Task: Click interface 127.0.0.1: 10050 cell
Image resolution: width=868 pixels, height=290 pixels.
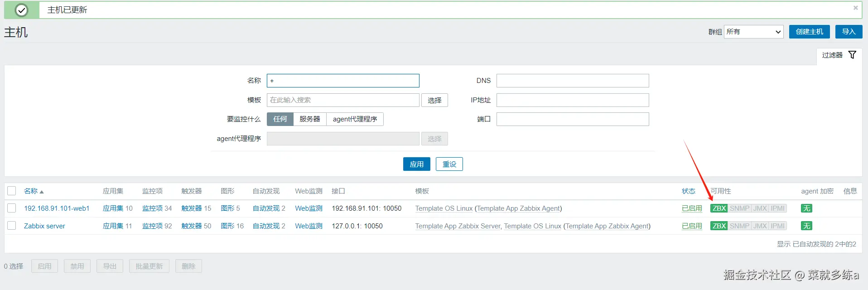Action: [357, 226]
